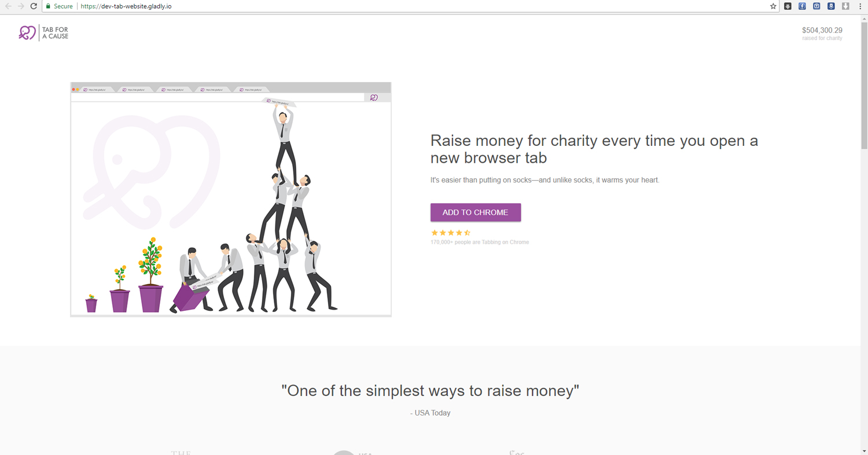This screenshot has width=868, height=455.
Task: Bookmark this page with the star icon
Action: click(773, 6)
